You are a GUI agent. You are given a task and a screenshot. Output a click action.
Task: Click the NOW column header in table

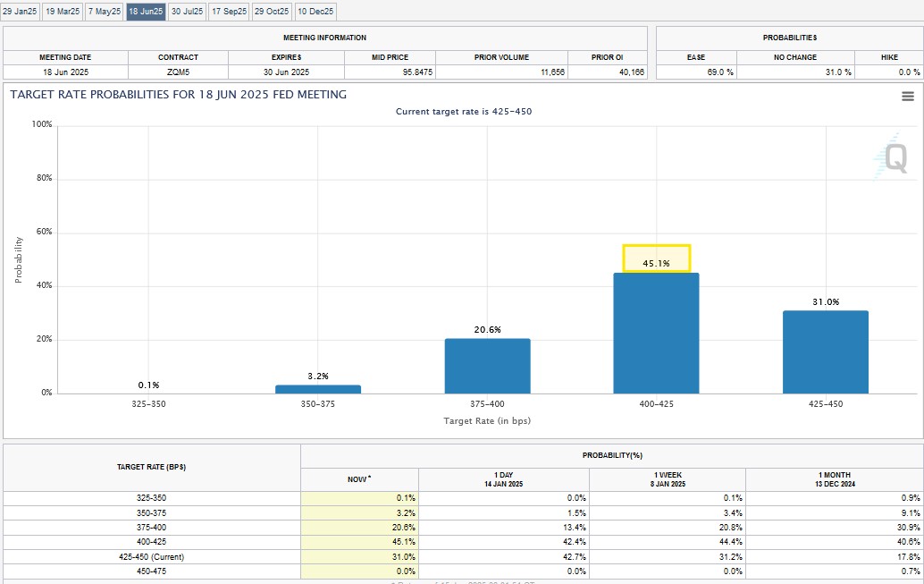click(359, 479)
